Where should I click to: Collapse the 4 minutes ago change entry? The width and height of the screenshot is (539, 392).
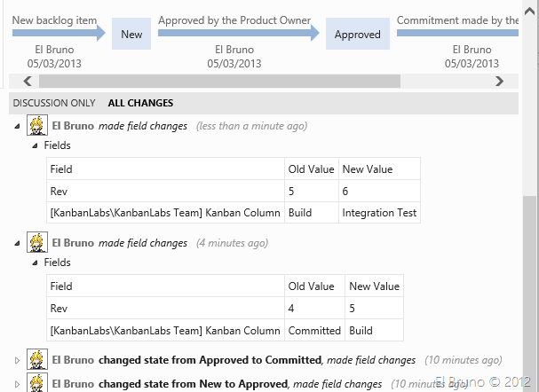coord(18,244)
